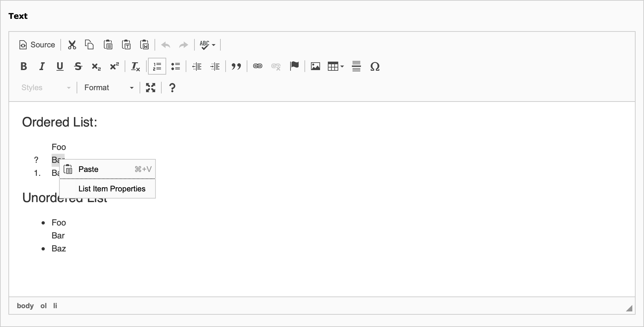Select ol in the elements path
Image resolution: width=644 pixels, height=327 pixels.
(x=43, y=306)
